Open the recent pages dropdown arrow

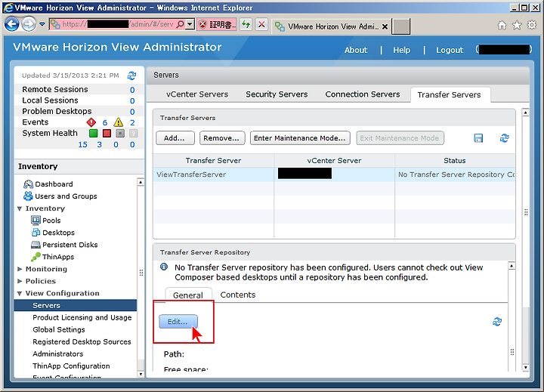[x=42, y=24]
